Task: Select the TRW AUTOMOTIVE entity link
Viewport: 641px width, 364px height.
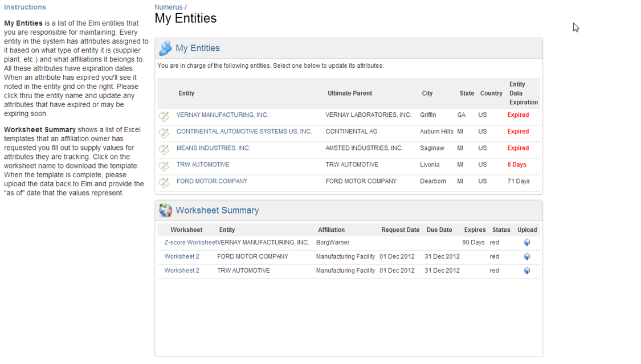Action: 203,164
